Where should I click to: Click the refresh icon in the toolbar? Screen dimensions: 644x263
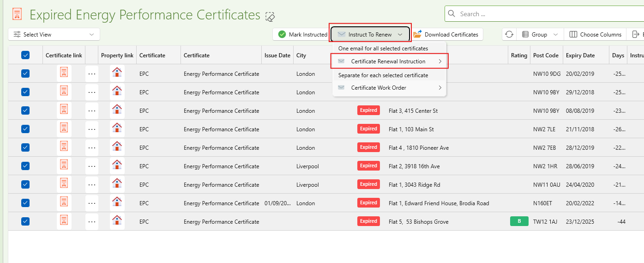(509, 34)
